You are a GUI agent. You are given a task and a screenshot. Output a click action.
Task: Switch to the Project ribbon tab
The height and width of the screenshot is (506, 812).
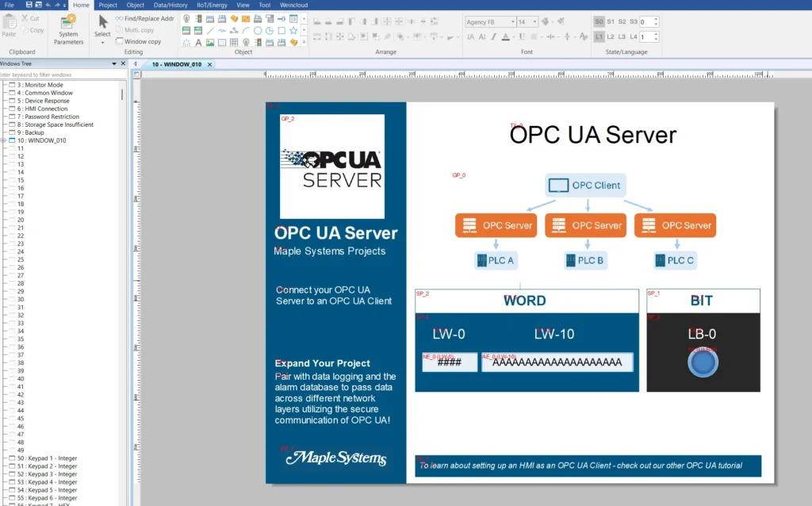click(108, 5)
